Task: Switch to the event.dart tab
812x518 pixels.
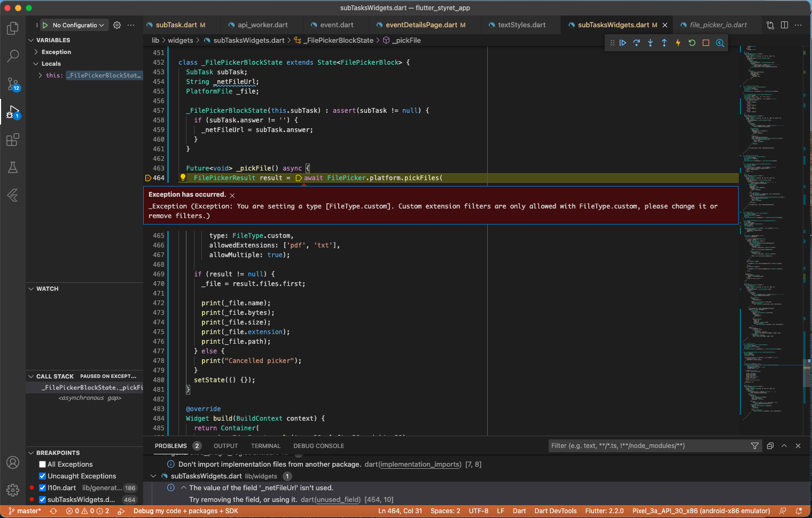Action: point(335,25)
